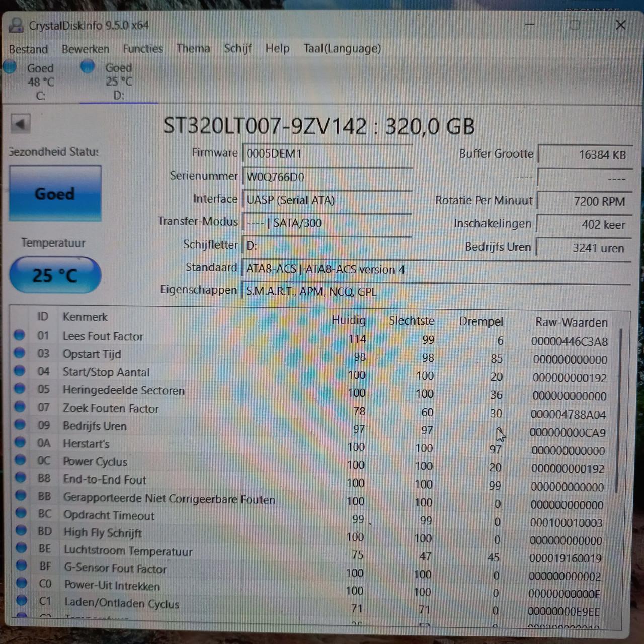Click the Inschakelingen value 402 keer
Screen dimensions: 644x644
pyautogui.click(x=584, y=224)
